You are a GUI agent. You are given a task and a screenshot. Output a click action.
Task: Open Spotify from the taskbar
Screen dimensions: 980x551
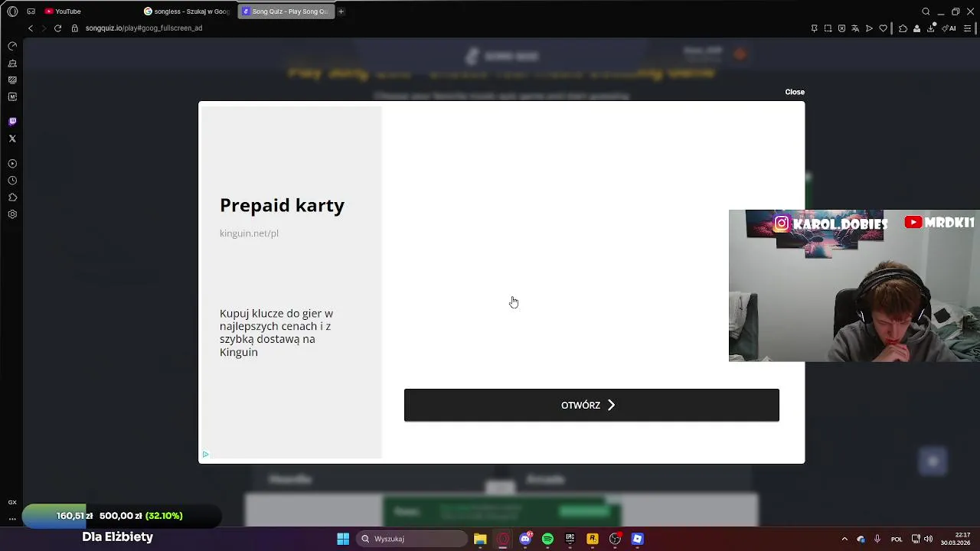point(547,539)
